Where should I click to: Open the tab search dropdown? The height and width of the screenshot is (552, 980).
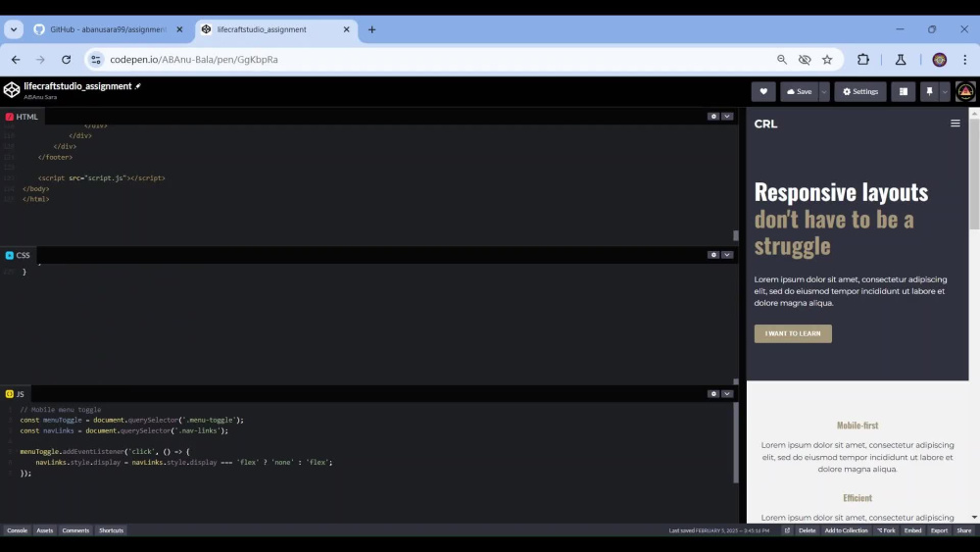pos(14,29)
